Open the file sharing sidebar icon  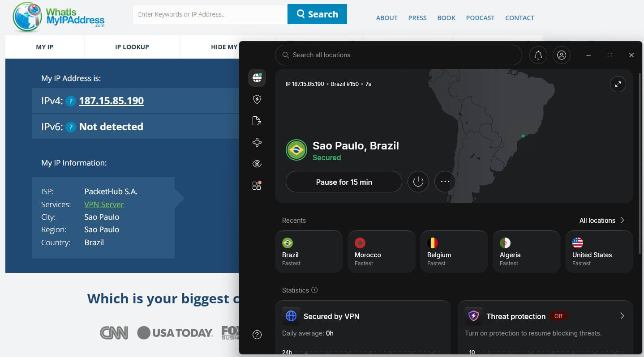pos(257,121)
